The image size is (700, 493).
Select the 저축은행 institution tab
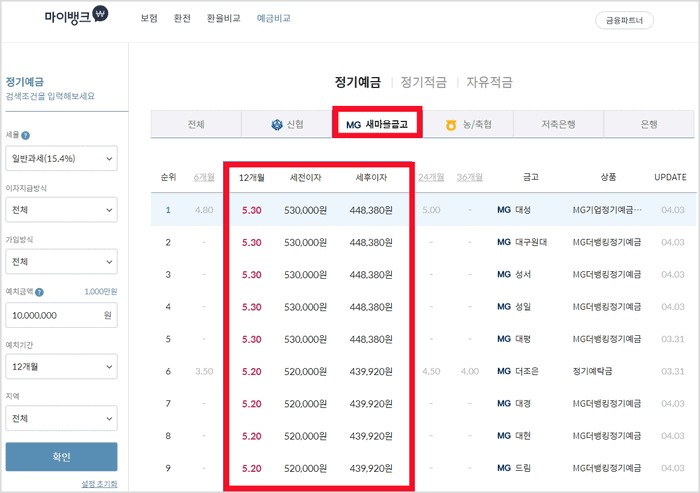click(558, 124)
